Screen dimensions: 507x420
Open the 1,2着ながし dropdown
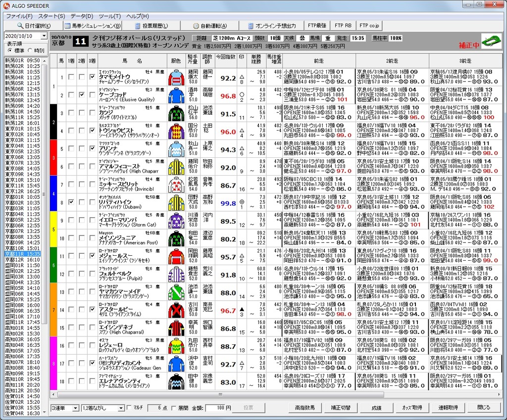click(x=121, y=408)
